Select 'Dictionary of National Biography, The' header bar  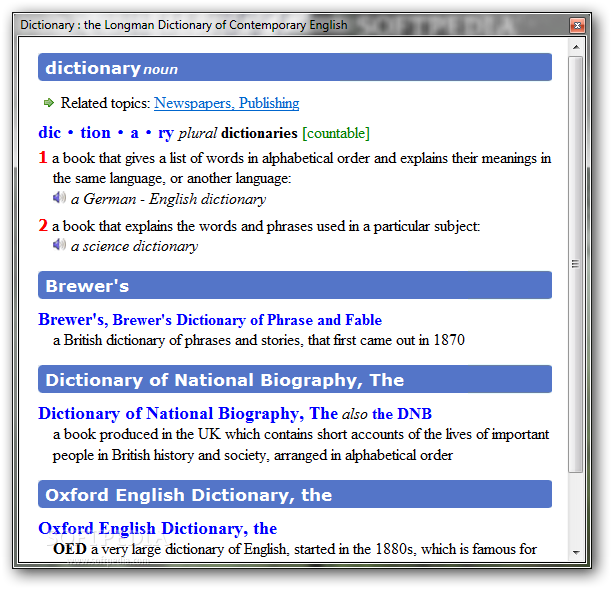coord(295,379)
